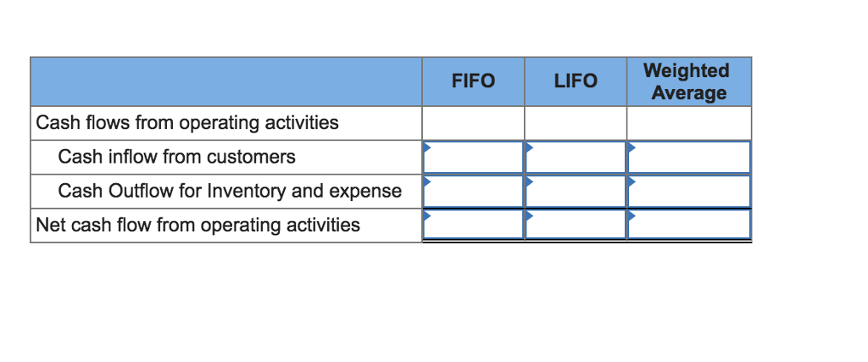Click FIFO net cash flow cell
Screen dimensions: 868x362
[473, 225]
